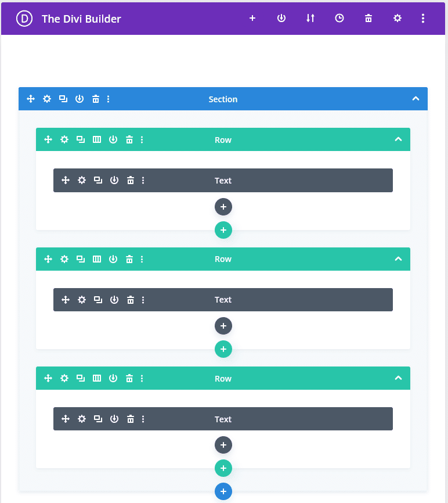Screen dimensions: 448x503
Task: Collapse the Section with its chevron
Action: coord(416,99)
